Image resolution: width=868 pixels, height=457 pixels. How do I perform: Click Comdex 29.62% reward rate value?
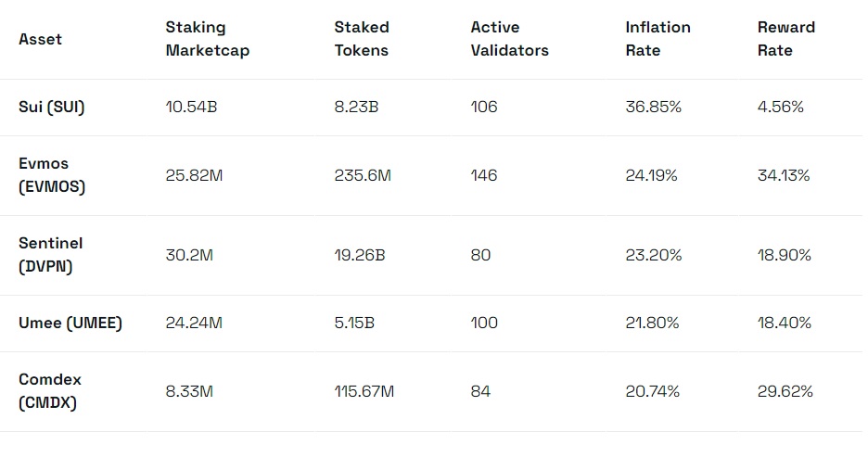[785, 391]
